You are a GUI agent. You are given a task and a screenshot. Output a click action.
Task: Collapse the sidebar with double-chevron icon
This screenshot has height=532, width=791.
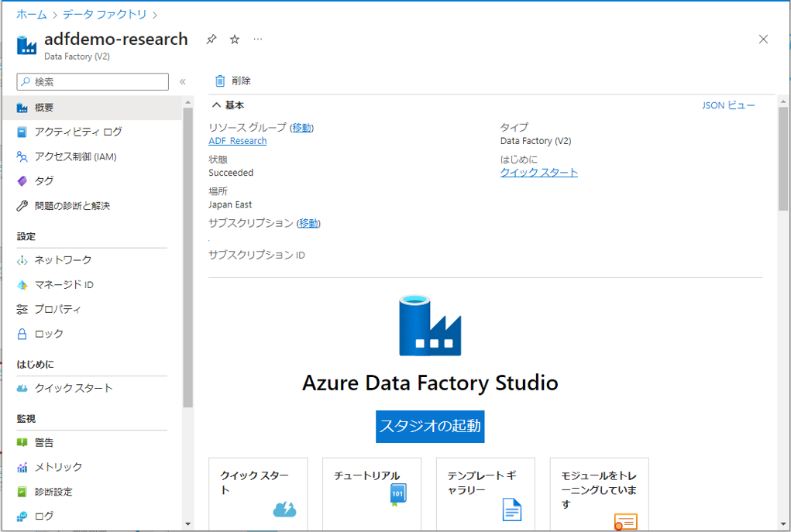(x=183, y=81)
